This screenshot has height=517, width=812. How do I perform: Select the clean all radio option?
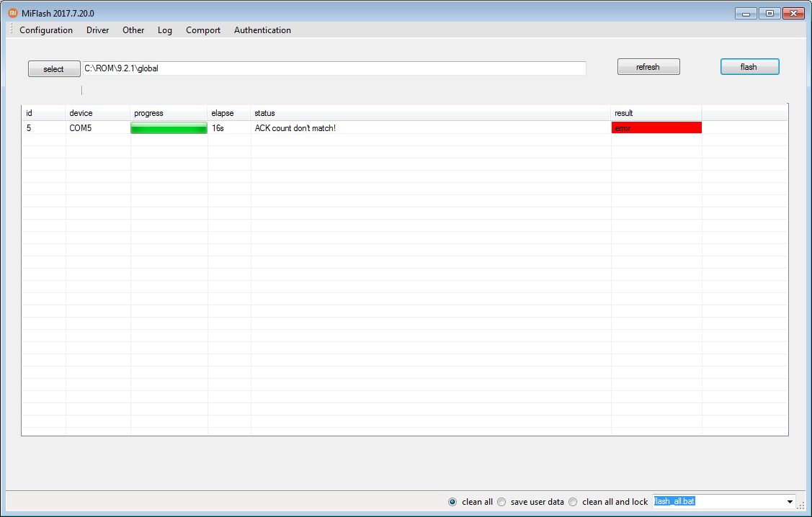click(x=452, y=502)
